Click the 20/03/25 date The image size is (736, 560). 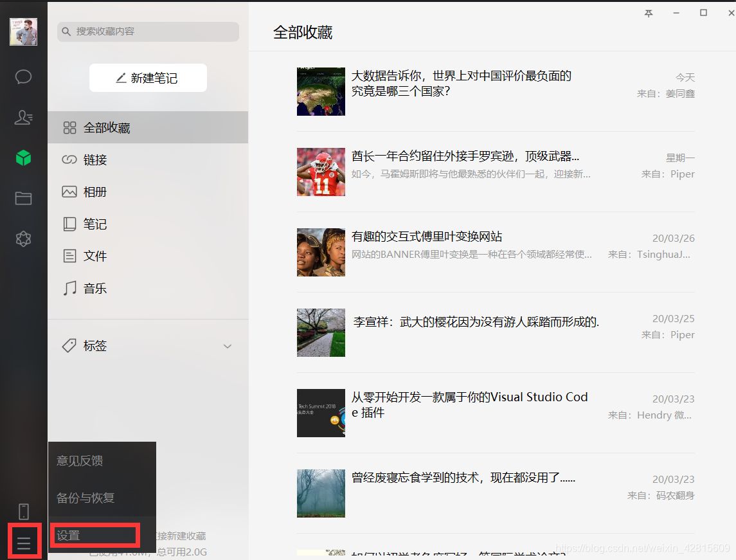pyautogui.click(x=674, y=319)
